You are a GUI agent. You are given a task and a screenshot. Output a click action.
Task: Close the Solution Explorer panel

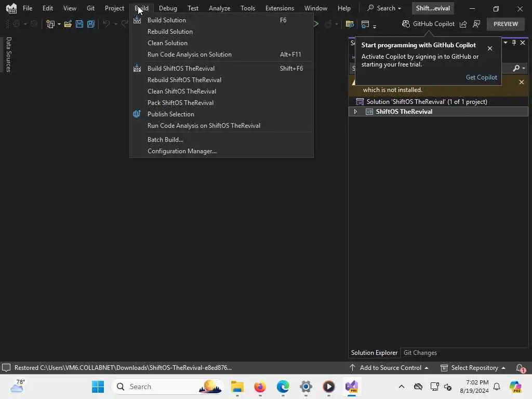pos(523,43)
